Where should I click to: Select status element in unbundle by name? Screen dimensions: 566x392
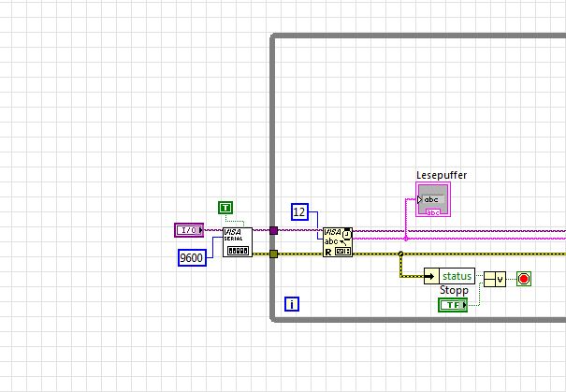coord(457,276)
